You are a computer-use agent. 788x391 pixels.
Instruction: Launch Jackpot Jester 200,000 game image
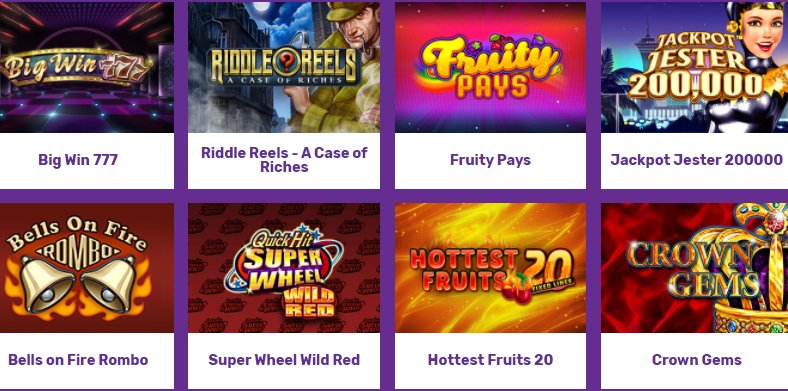(x=695, y=67)
